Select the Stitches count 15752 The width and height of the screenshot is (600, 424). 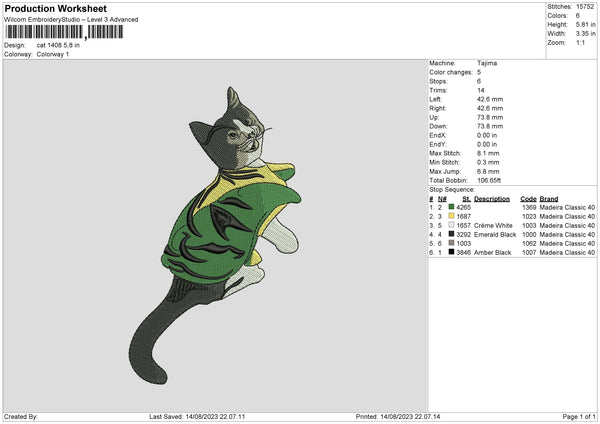pos(585,7)
